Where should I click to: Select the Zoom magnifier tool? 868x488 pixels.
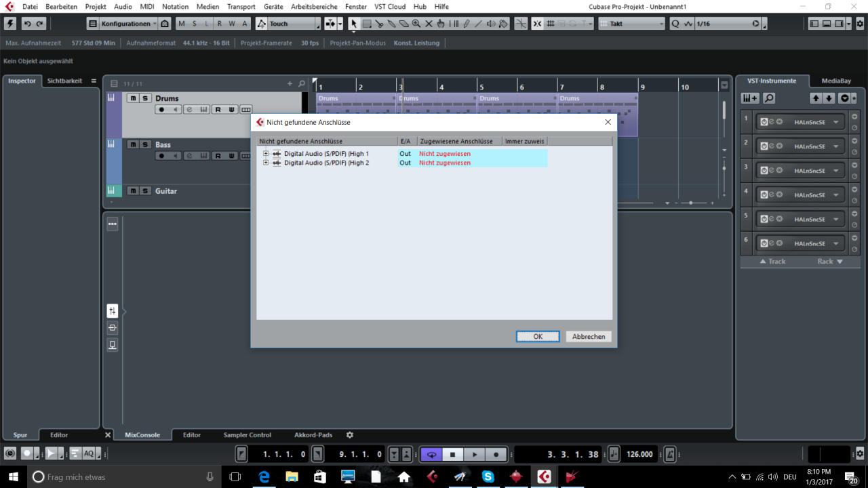coord(416,24)
